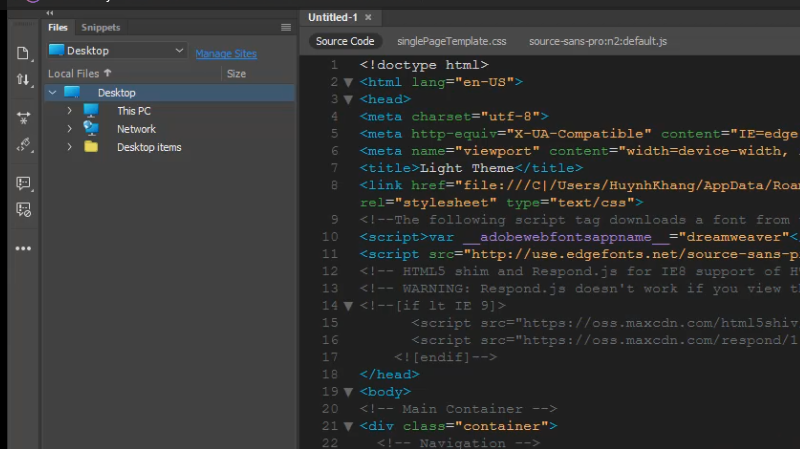
Task: Click the rel="stylesheet" attribute text
Action: tap(428, 203)
